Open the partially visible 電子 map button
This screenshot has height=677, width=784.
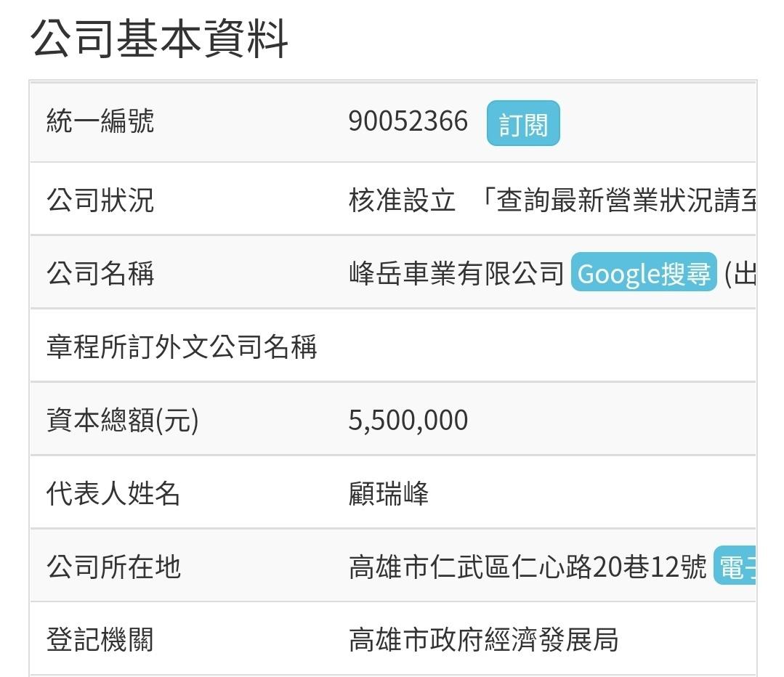(735, 567)
